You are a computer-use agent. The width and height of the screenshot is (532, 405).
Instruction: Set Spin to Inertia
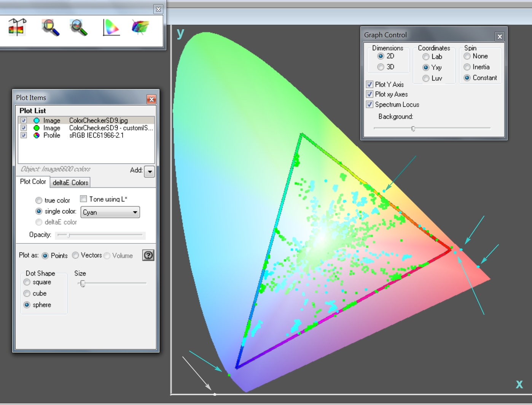point(467,67)
